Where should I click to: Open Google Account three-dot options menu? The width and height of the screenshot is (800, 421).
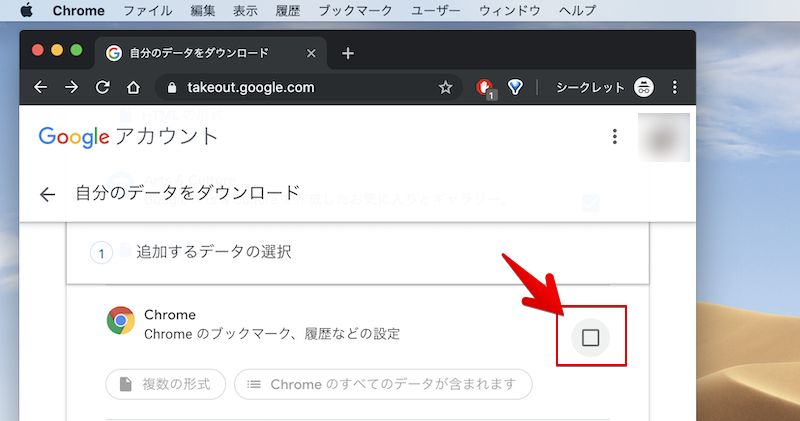[x=615, y=137]
